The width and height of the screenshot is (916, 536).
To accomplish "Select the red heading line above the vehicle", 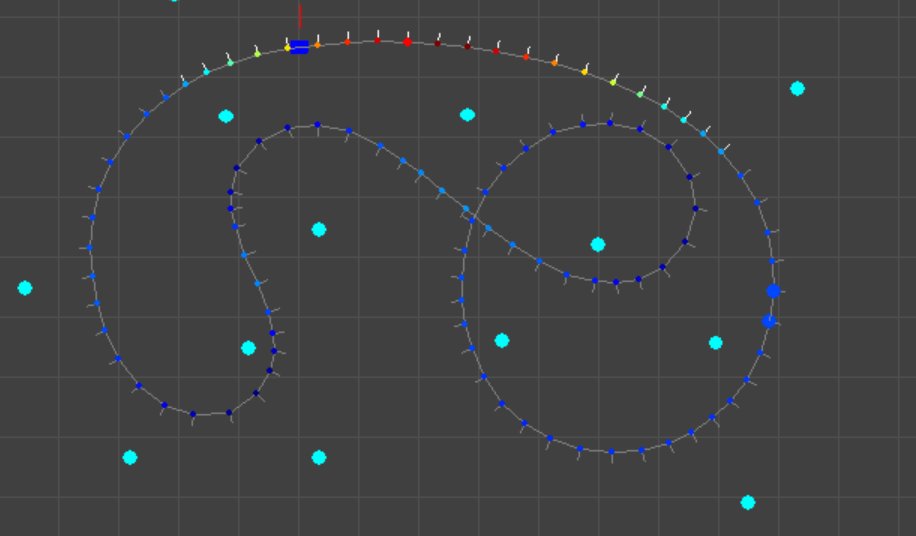I will (x=300, y=16).
